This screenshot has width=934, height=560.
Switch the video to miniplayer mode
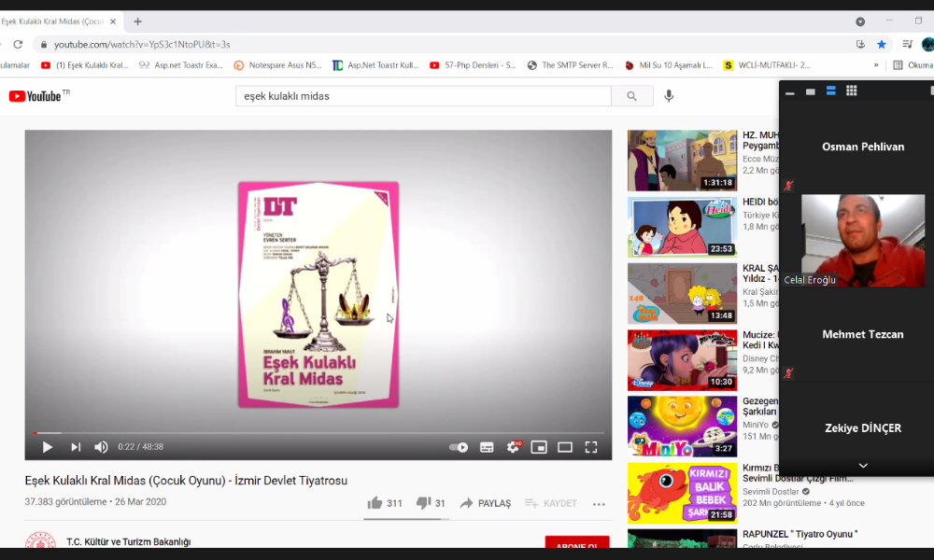tap(539, 447)
